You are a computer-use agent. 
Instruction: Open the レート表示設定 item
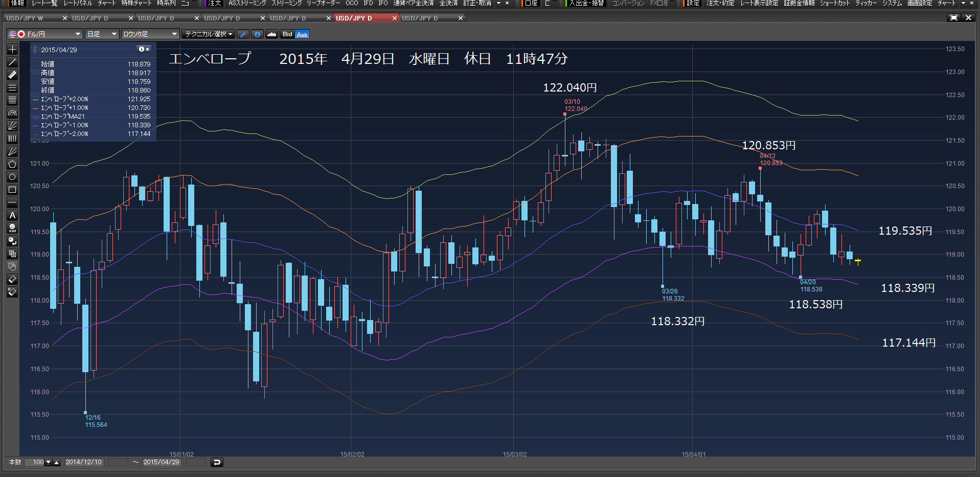tap(759, 3)
